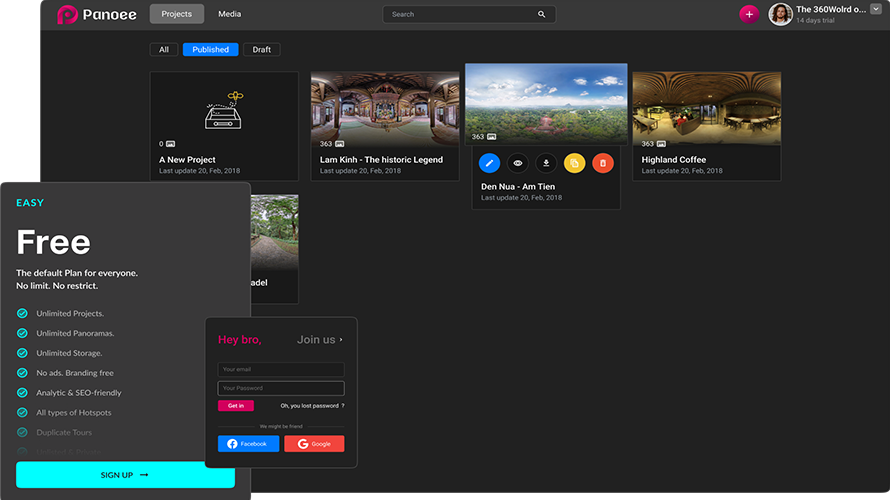Preview Den Nua tour with eye icon
The width and height of the screenshot is (890, 500).
(518, 163)
